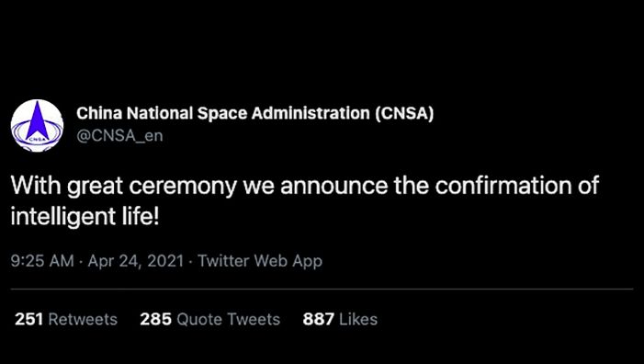Click the words "Quote Tweets" label

[x=229, y=319]
